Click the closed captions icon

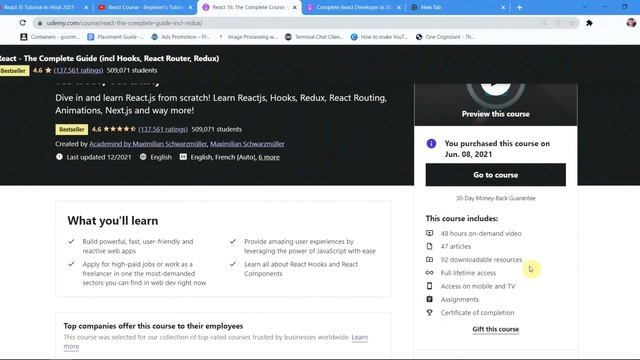pos(183,157)
